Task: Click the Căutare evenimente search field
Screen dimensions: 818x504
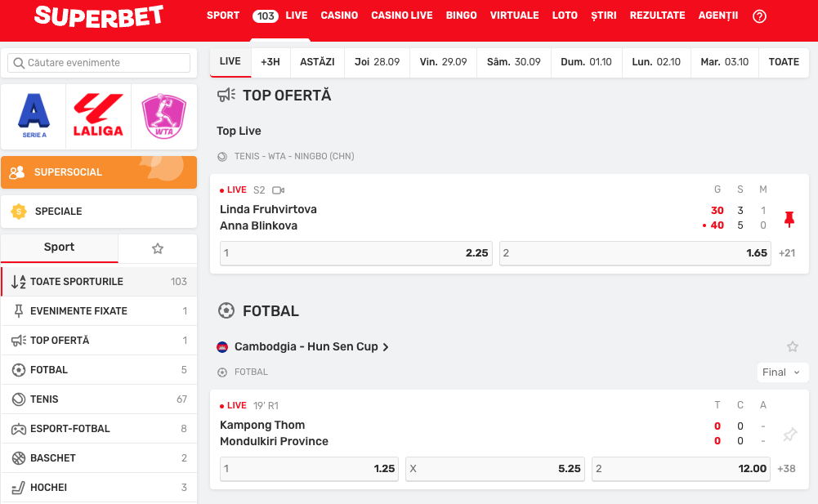Action: click(x=99, y=63)
